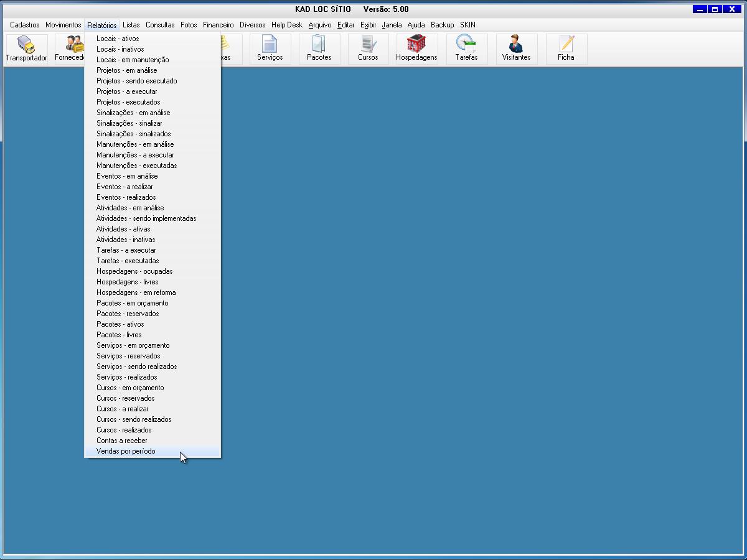The image size is (747, 560).
Task: Choose Projetos - em análise report
Action: 153,70
